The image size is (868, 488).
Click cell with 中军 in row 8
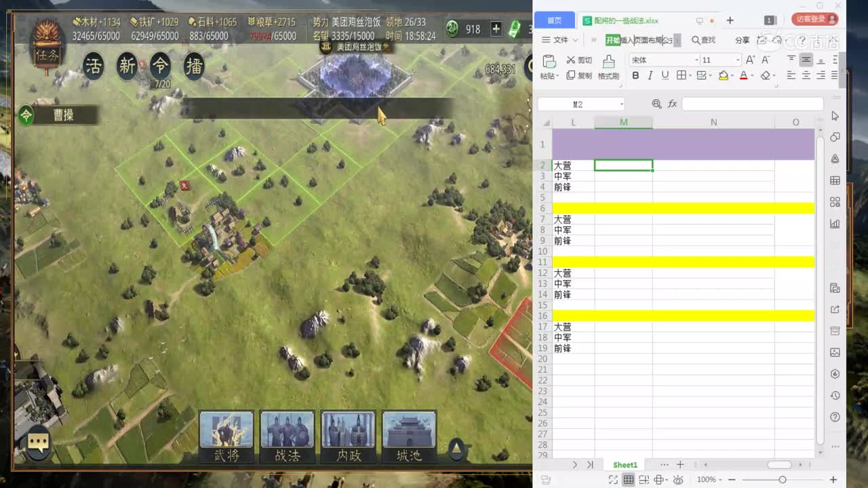[x=573, y=230]
